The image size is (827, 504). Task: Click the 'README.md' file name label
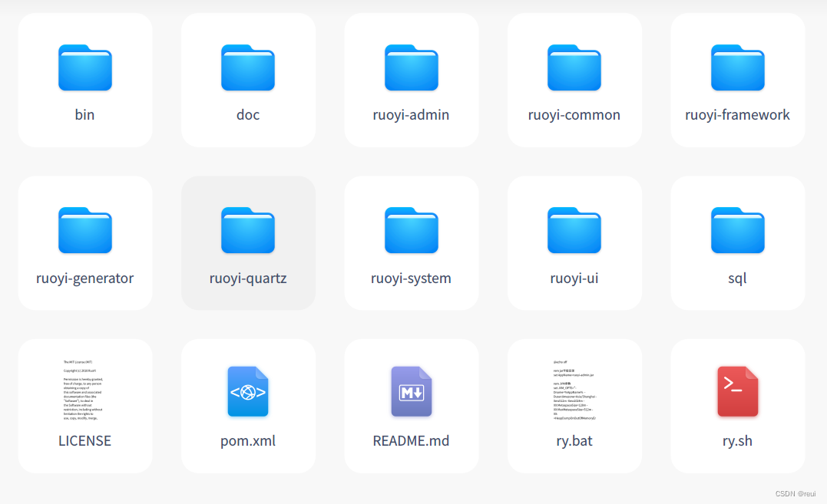point(411,441)
